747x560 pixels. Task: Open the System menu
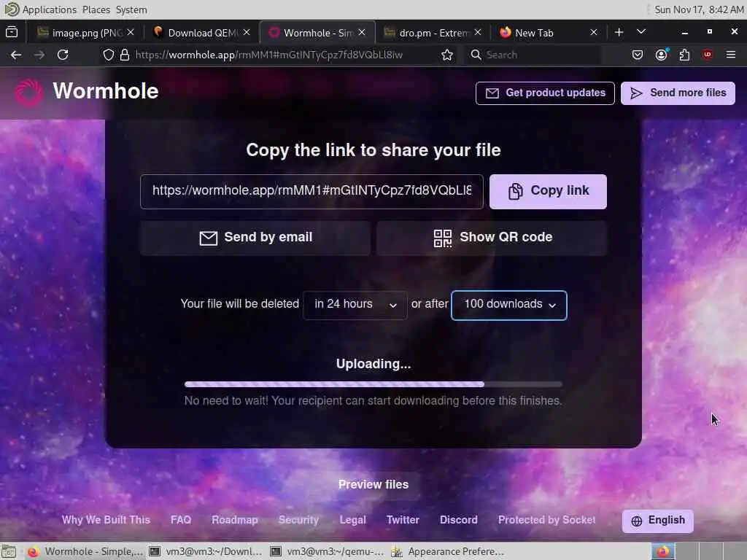131,9
